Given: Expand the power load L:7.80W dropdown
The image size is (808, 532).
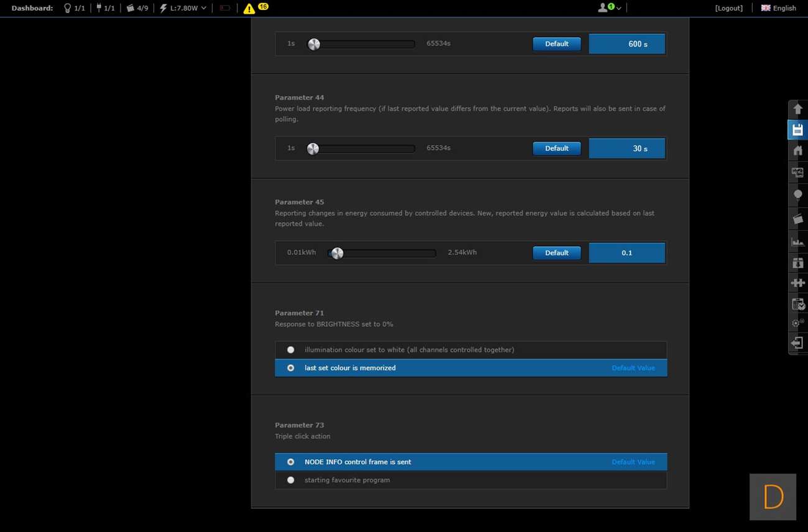Looking at the screenshot, I should coord(183,8).
